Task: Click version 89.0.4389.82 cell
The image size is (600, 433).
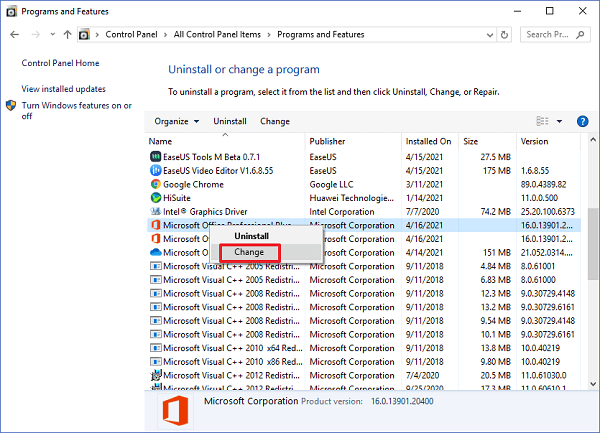Action: click(x=543, y=184)
